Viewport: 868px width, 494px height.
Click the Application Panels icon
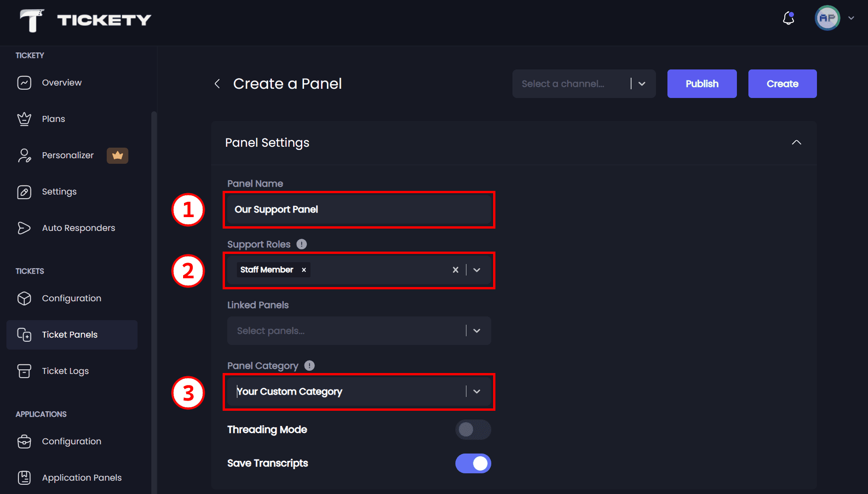[x=24, y=477]
